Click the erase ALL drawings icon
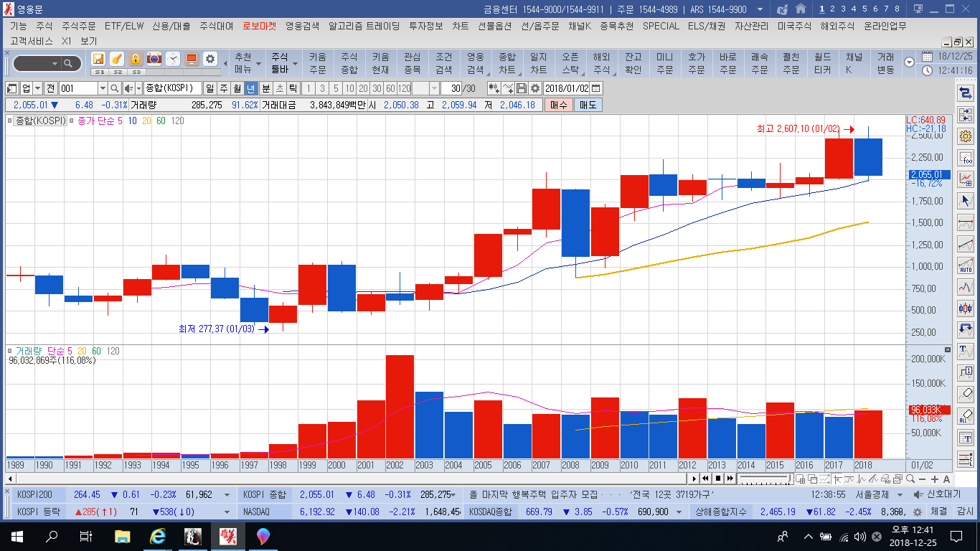This screenshot has height=551, width=980. click(966, 415)
